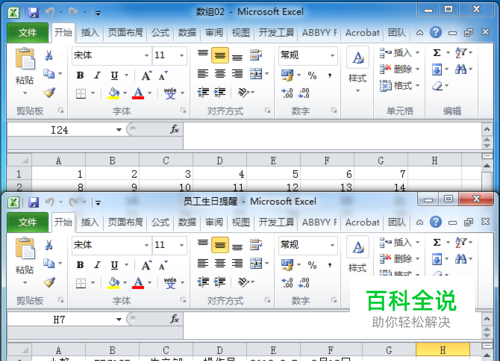Toggle Italic in 数组02 window
500x361 pixels.
pos(97,76)
